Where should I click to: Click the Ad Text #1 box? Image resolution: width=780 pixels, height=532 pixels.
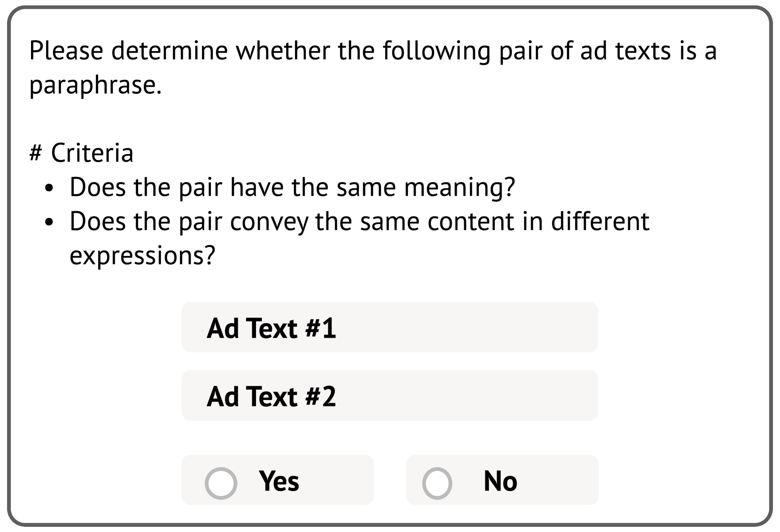389,327
